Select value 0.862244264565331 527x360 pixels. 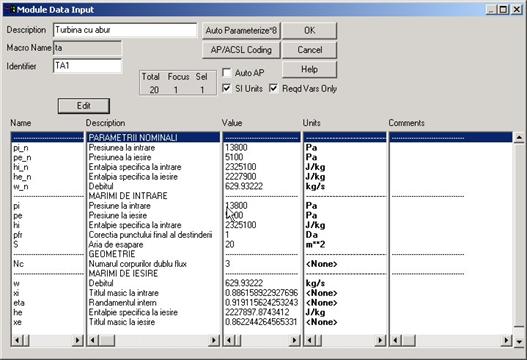[x=261, y=322]
